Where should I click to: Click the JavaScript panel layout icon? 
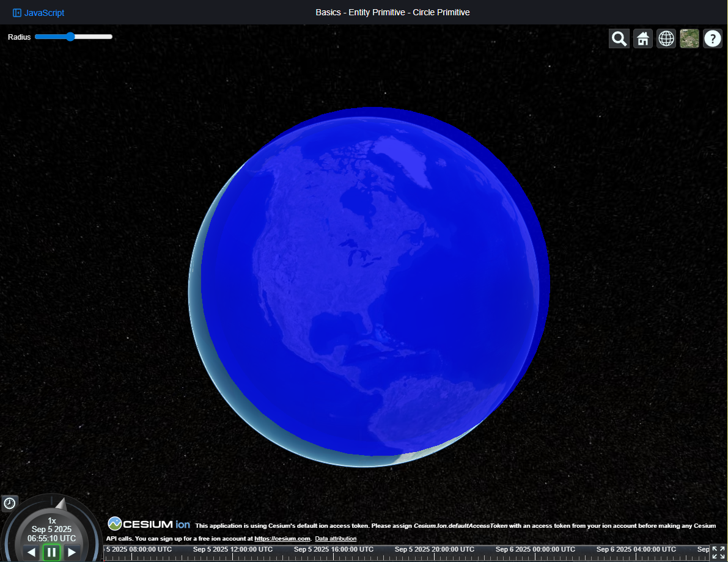click(17, 13)
